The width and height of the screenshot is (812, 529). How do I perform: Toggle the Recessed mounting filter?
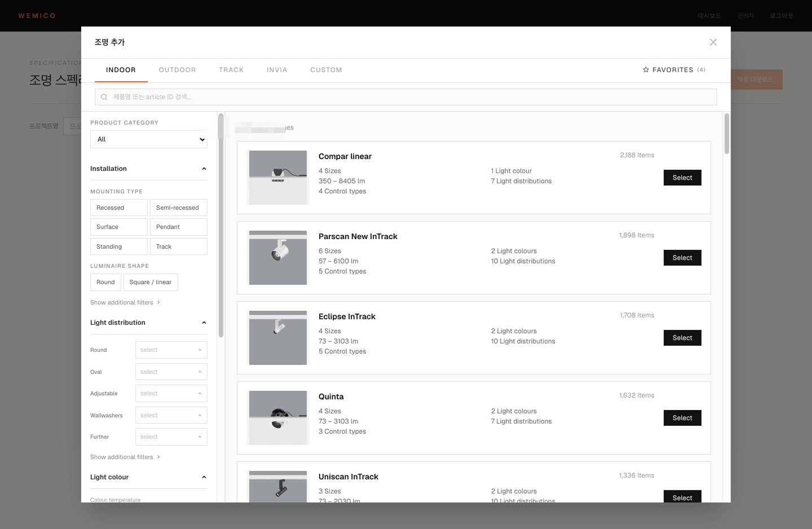tap(119, 208)
